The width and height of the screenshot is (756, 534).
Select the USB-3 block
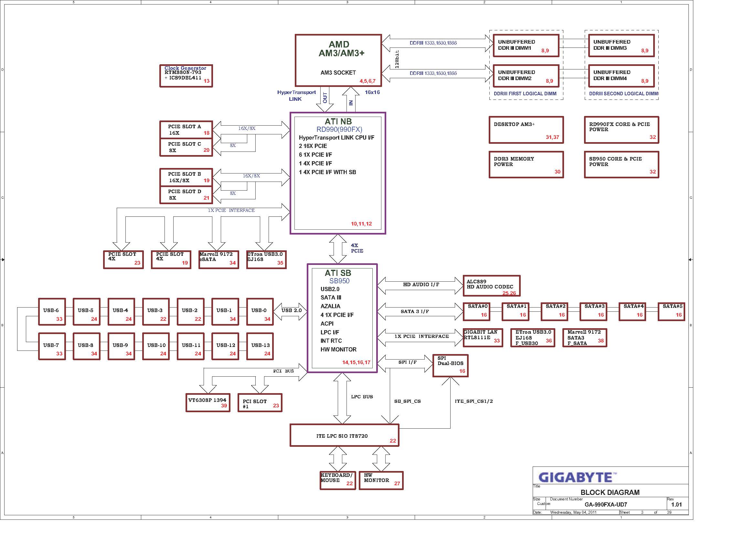point(156,312)
